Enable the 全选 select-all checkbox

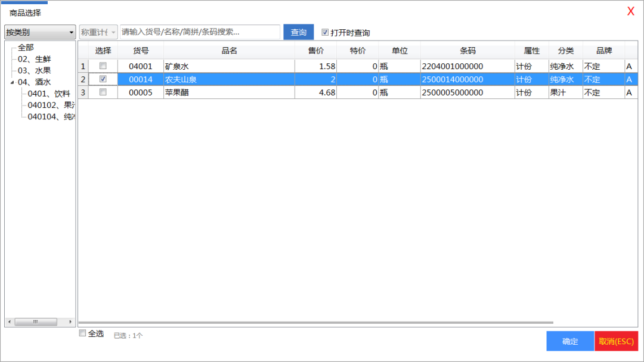[x=83, y=333]
